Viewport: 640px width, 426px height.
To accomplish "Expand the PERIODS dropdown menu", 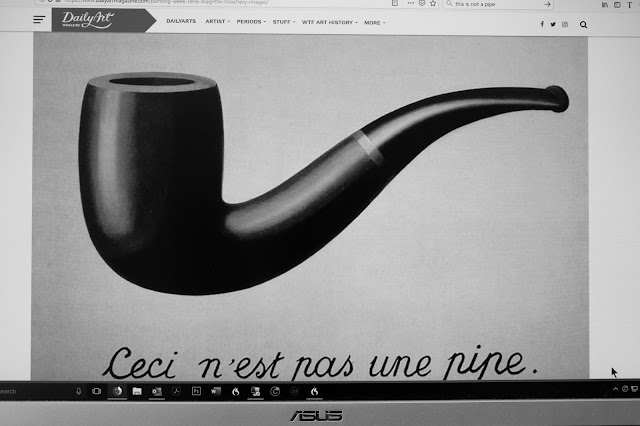I will [x=251, y=22].
